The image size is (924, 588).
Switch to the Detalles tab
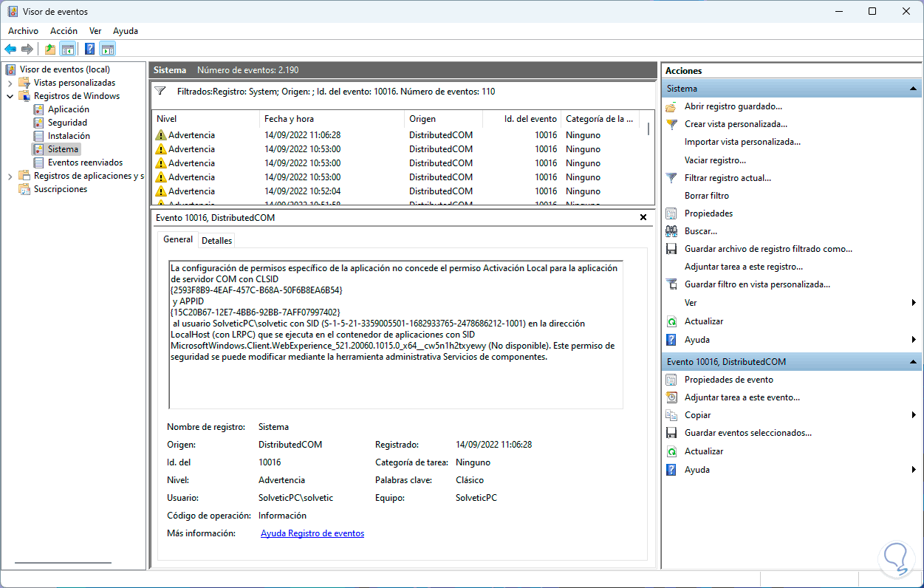click(216, 240)
